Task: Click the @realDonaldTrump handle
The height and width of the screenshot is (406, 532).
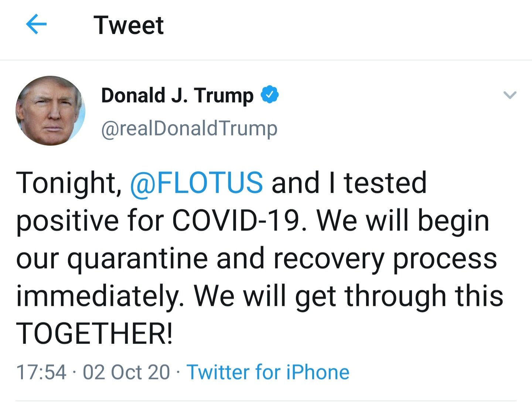Action: (x=189, y=128)
